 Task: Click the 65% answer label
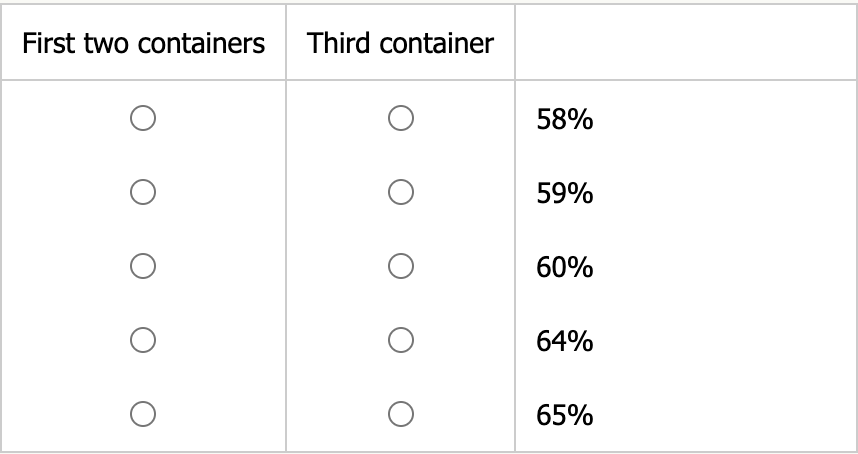(x=565, y=414)
